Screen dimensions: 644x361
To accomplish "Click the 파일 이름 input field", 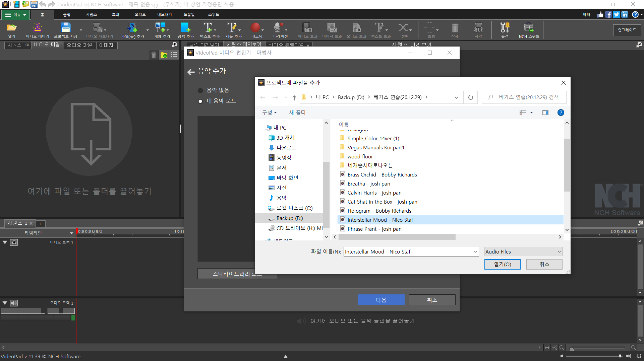I will tap(408, 252).
